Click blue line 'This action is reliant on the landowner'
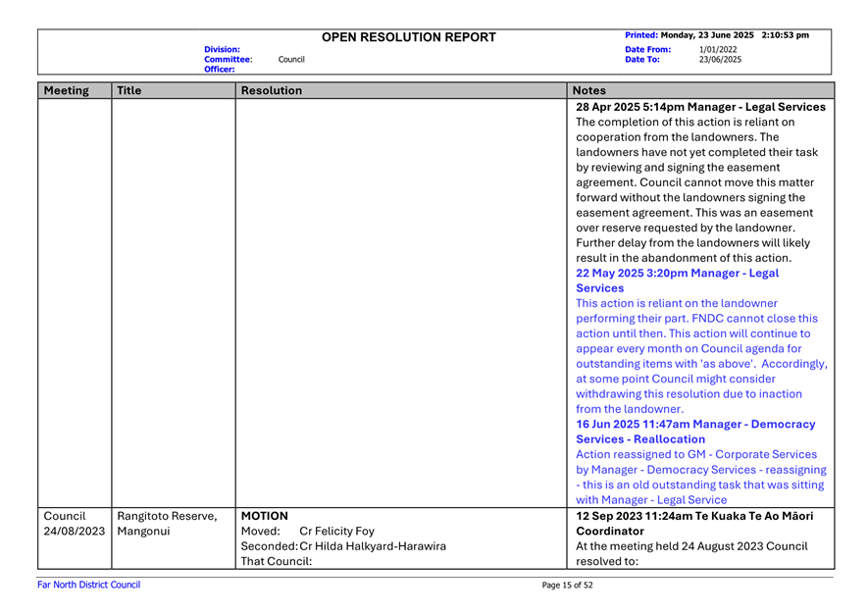The image size is (868, 614). 677,303
